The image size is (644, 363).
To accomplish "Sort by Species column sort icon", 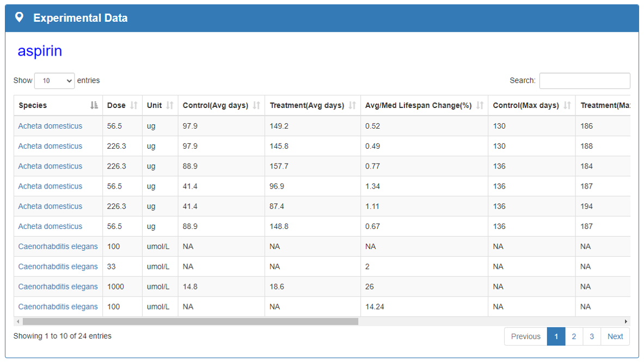I will (x=94, y=105).
